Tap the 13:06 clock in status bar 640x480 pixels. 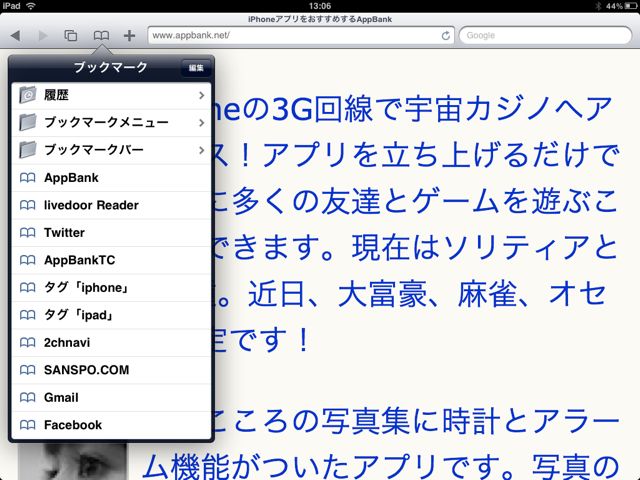tap(320, 6)
